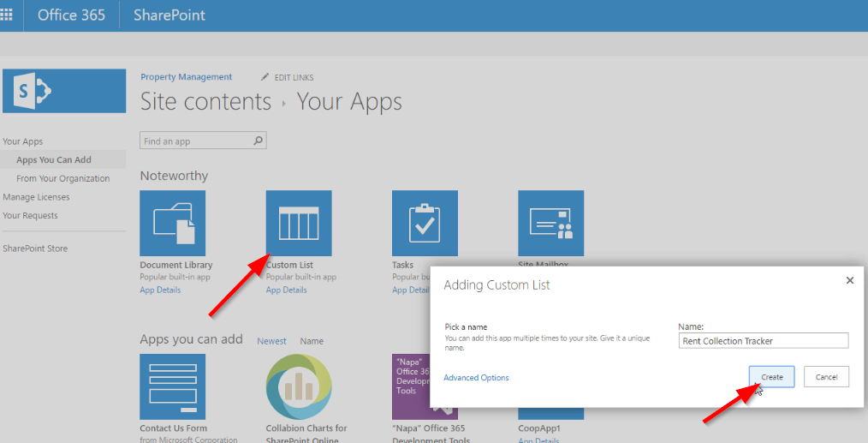Choose the Napa Office 365 Development Tools tile
This screenshot has height=443, width=868.
411,387
